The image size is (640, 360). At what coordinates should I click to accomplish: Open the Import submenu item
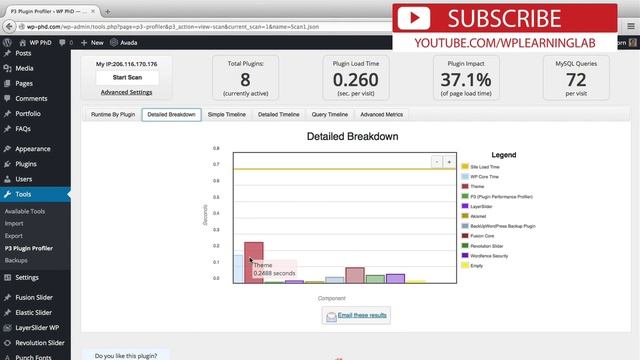coord(14,224)
